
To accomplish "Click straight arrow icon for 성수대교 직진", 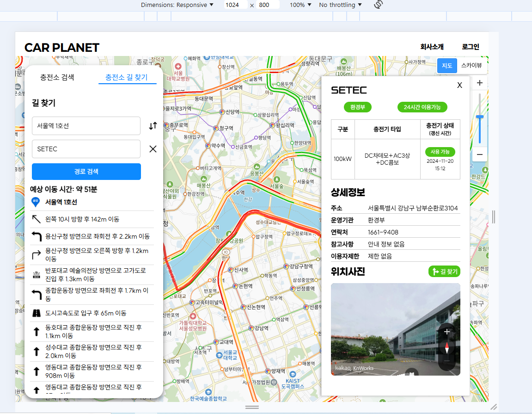I will (37, 351).
